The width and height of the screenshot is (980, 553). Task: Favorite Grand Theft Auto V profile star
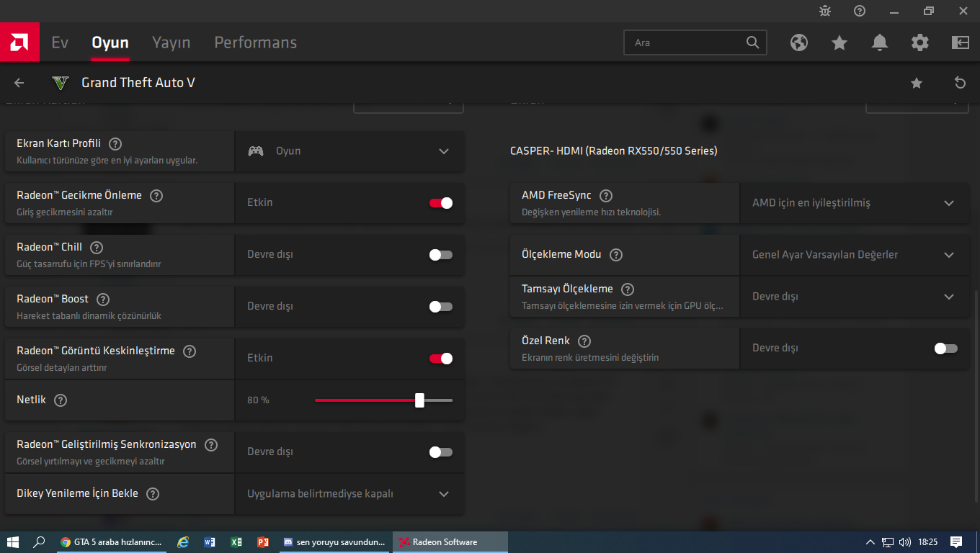pyautogui.click(x=917, y=83)
